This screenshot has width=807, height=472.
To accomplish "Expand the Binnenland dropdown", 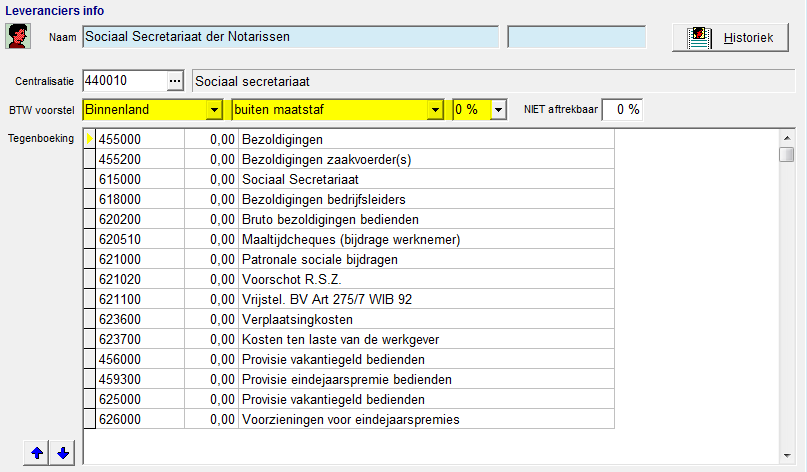I will [x=214, y=110].
